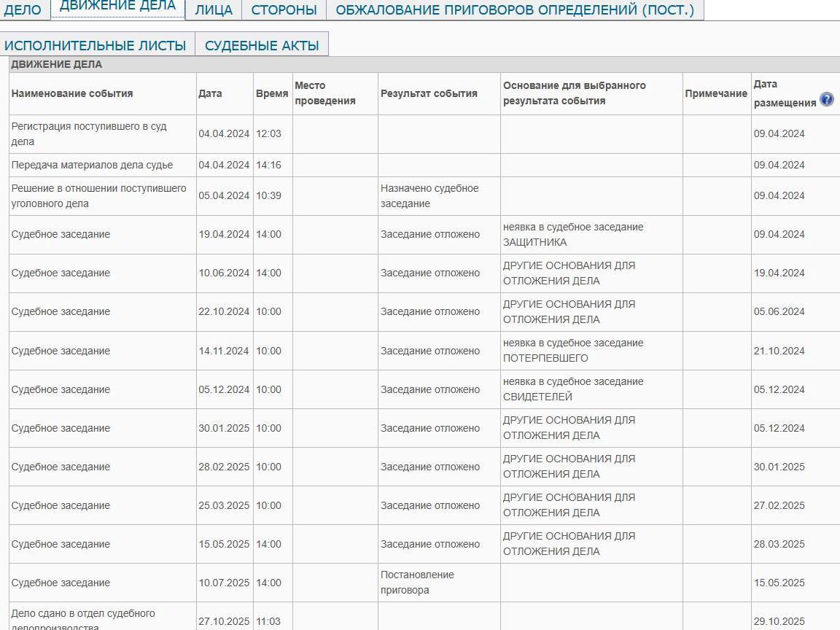Select the Передача материалов дела судье entry
840x630 pixels.
pyautogui.click(x=92, y=165)
